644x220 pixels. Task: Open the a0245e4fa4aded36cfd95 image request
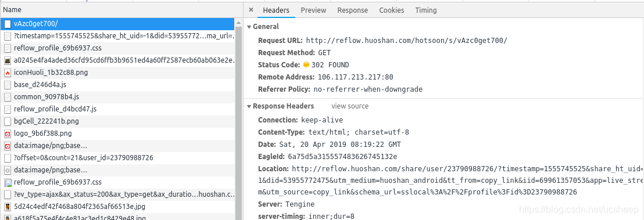(x=117, y=60)
